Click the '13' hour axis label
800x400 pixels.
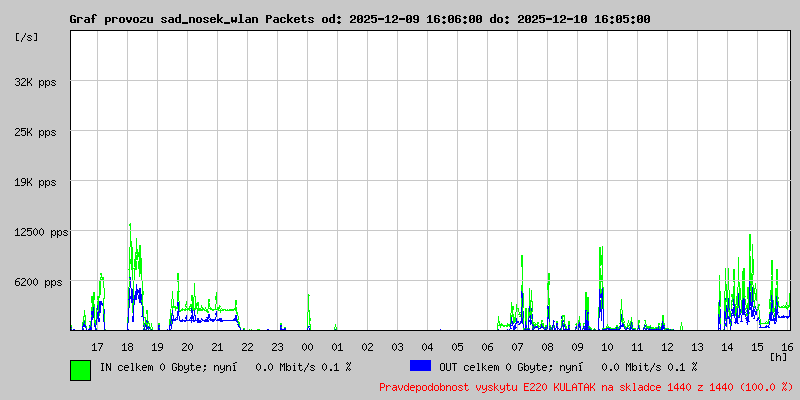click(697, 347)
